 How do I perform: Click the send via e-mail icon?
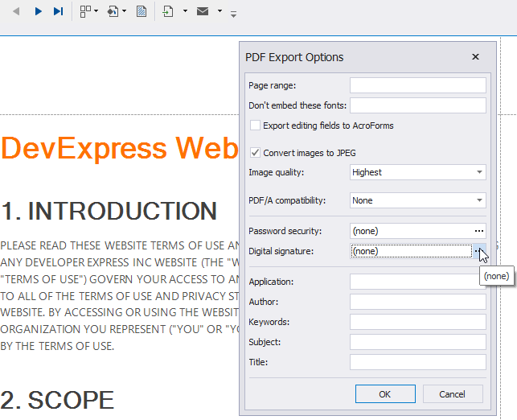coord(203,11)
